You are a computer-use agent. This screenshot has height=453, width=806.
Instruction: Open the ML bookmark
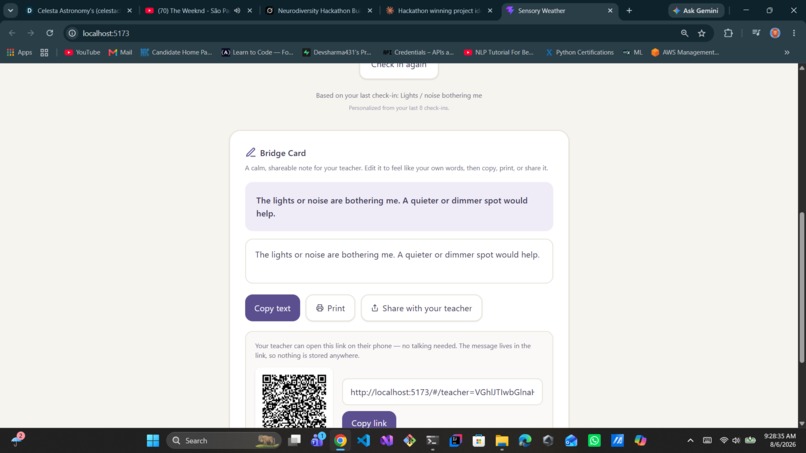point(632,52)
